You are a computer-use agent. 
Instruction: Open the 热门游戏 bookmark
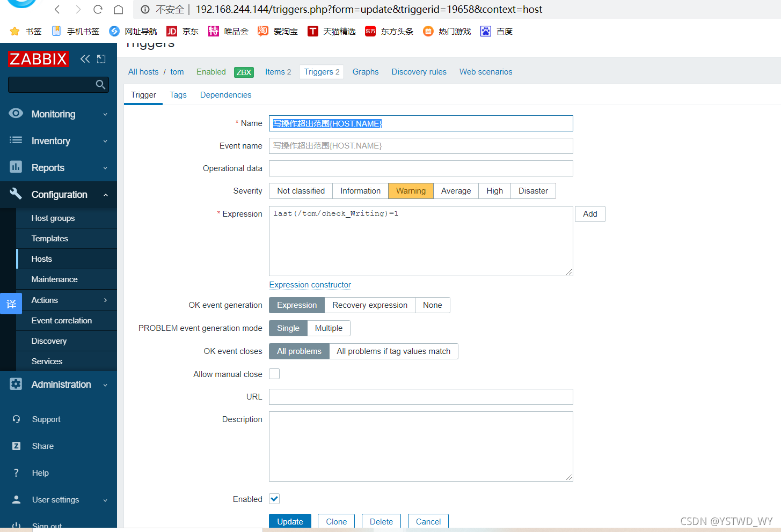pos(447,31)
